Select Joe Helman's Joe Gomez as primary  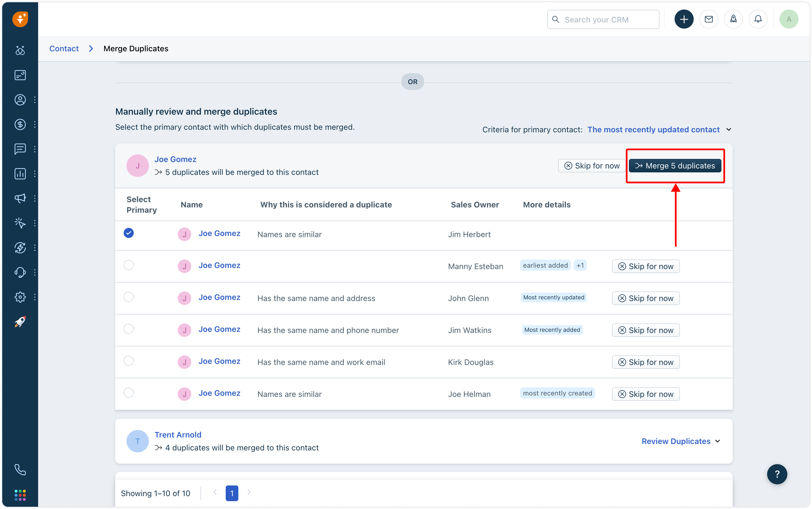point(129,393)
